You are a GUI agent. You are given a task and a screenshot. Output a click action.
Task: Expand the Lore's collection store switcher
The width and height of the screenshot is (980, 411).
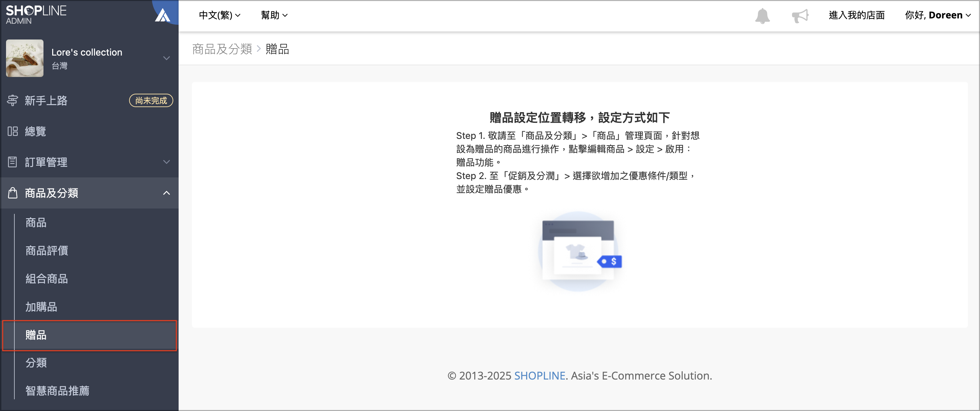click(166, 58)
